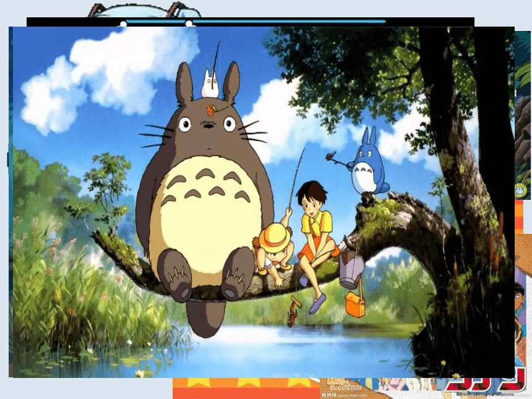
Task: Bring the orange star-banner picture forward
Action: tap(246, 388)
